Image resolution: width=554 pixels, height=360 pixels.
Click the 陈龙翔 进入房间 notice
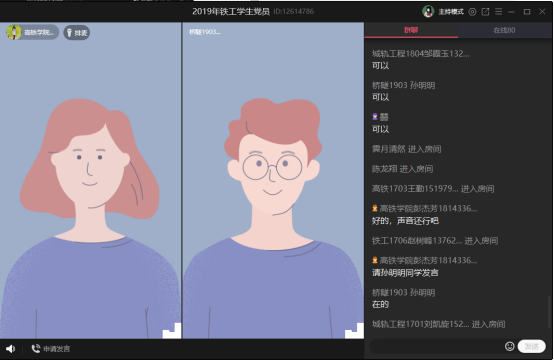tap(402, 169)
